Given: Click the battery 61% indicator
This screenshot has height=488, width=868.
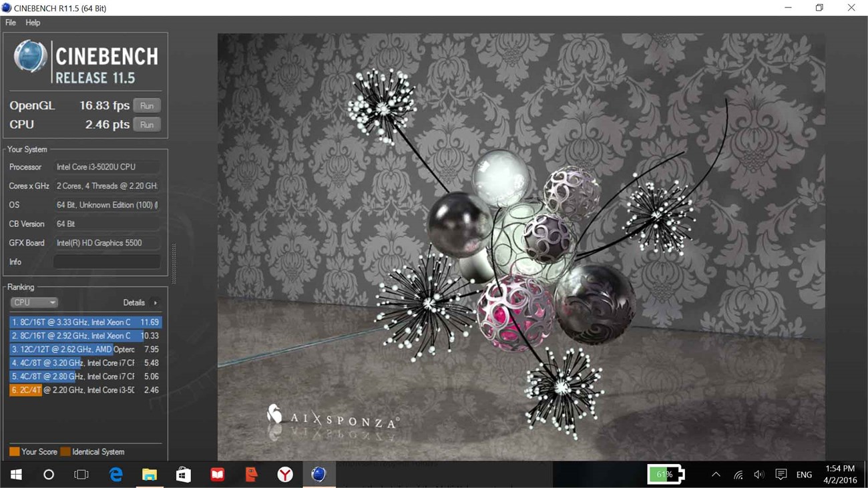Looking at the screenshot, I should click(666, 475).
